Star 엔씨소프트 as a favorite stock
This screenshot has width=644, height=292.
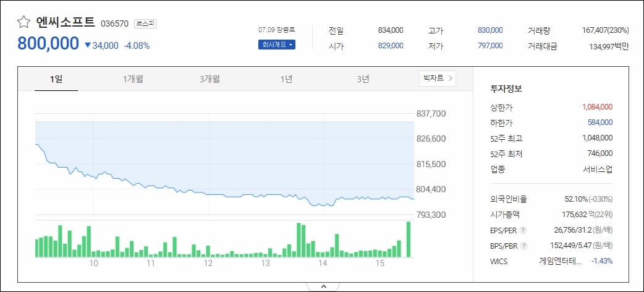tap(24, 22)
